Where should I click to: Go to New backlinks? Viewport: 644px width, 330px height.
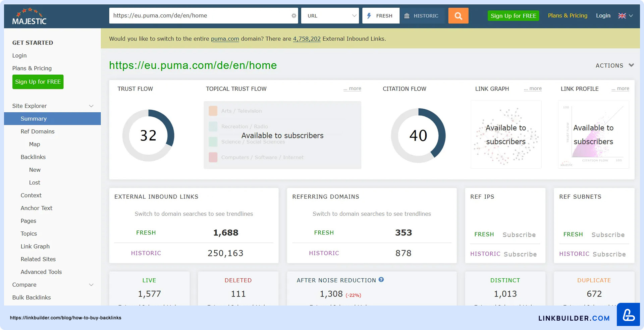pos(35,170)
